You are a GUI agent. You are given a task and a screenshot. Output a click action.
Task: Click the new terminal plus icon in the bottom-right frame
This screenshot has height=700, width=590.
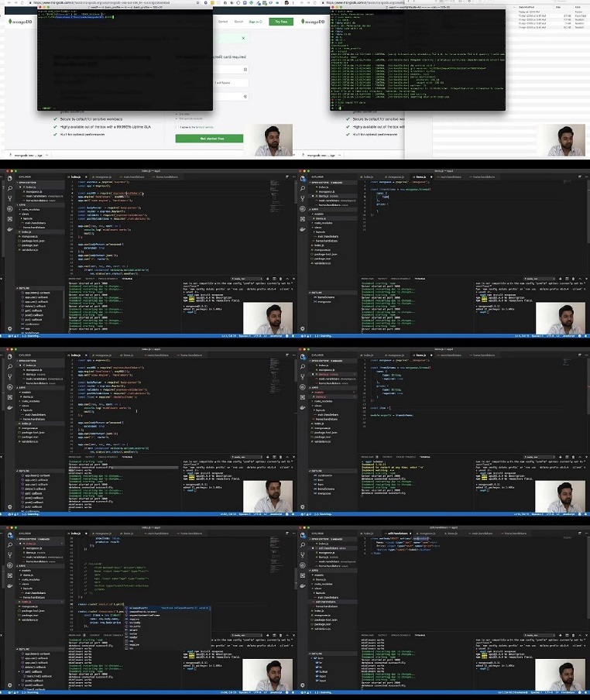click(561, 635)
